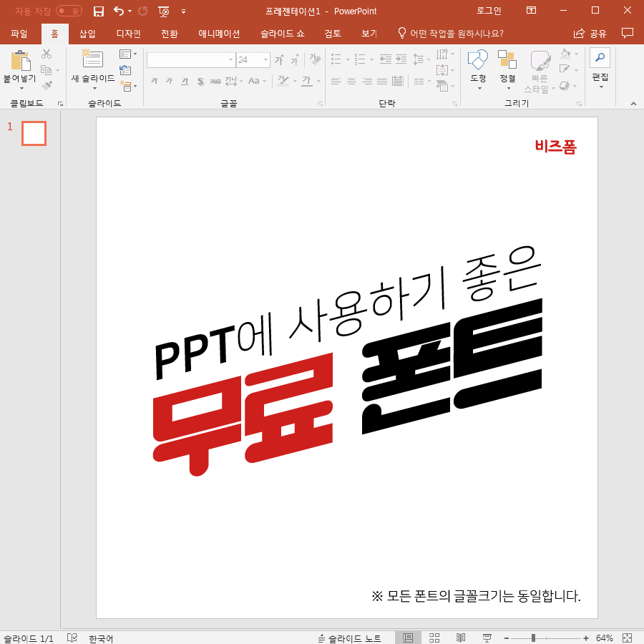Click the zoom slider at bottom right

pyautogui.click(x=533, y=637)
